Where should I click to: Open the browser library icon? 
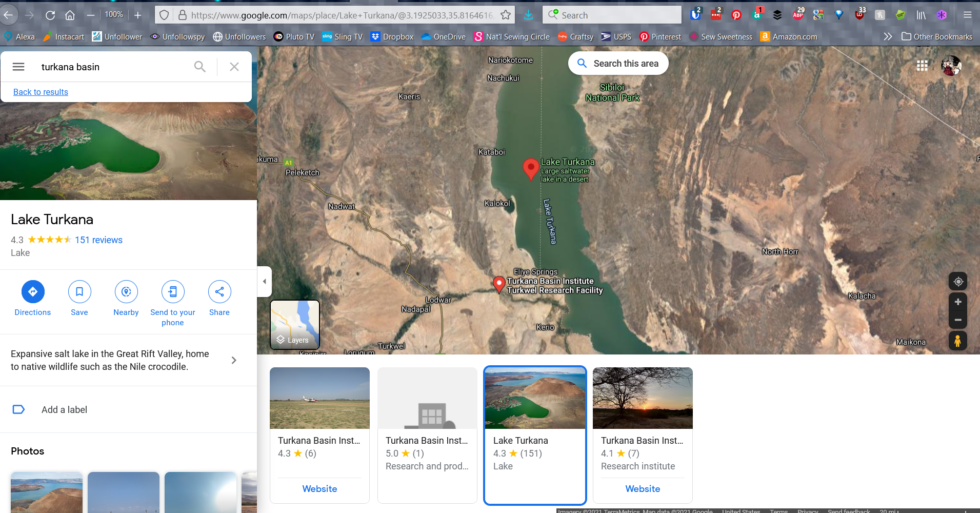tap(922, 15)
